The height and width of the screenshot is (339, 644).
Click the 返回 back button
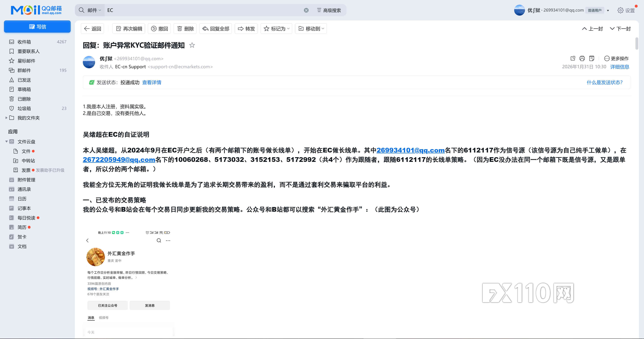93,29
